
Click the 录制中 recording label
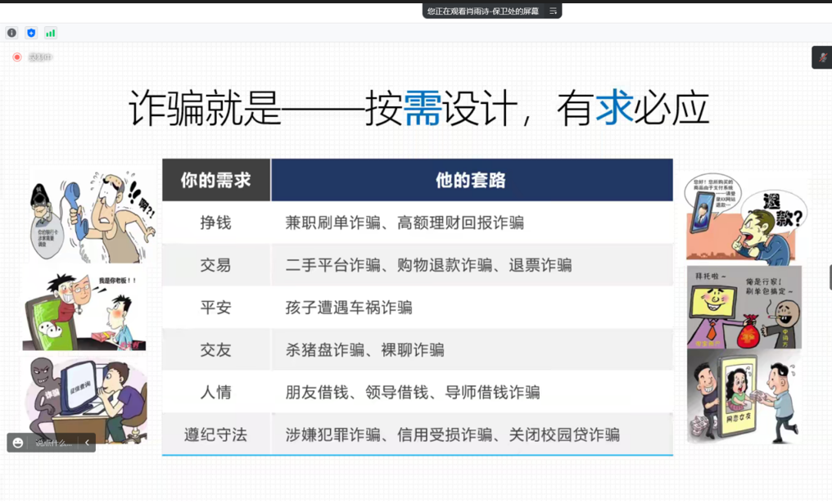point(39,57)
